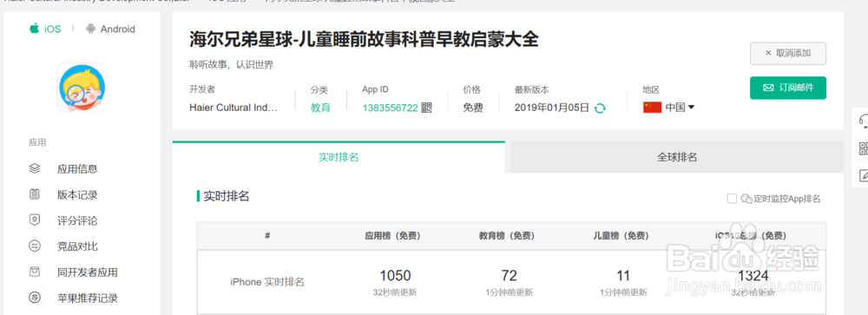Click the rank value 72

click(510, 275)
